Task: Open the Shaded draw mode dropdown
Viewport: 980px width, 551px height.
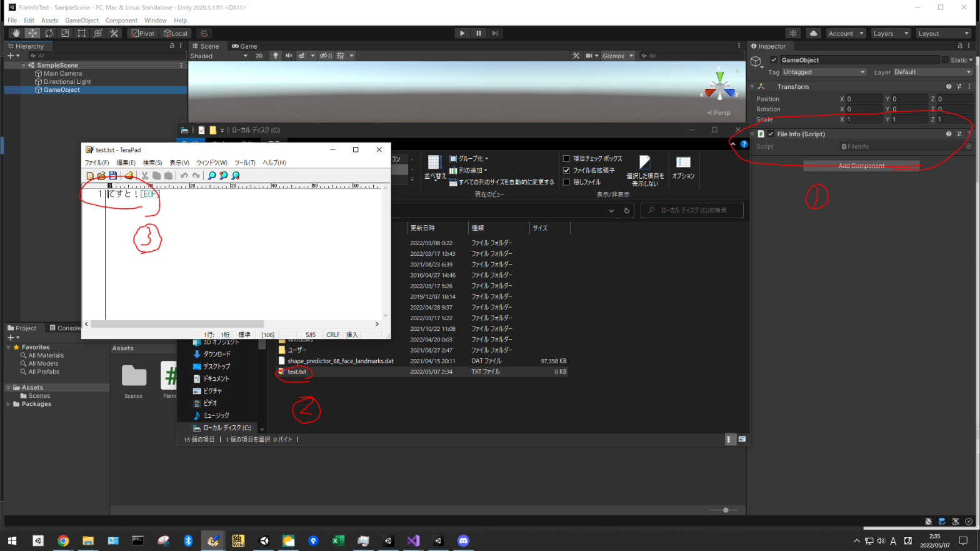Action: click(x=219, y=56)
